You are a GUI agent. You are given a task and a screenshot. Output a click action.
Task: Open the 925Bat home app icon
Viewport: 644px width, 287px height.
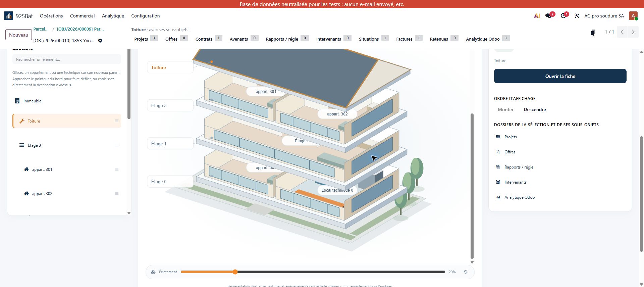pos(9,16)
